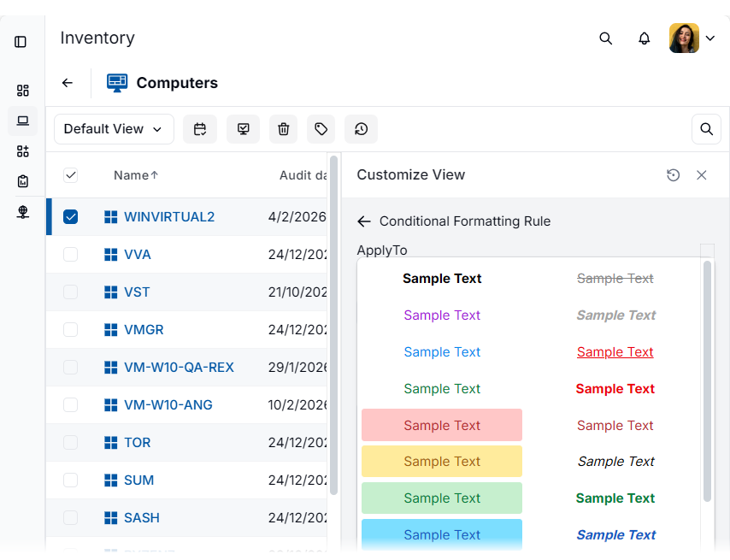Choose the red background Sample Text style
The height and width of the screenshot is (560, 730).
tap(442, 425)
